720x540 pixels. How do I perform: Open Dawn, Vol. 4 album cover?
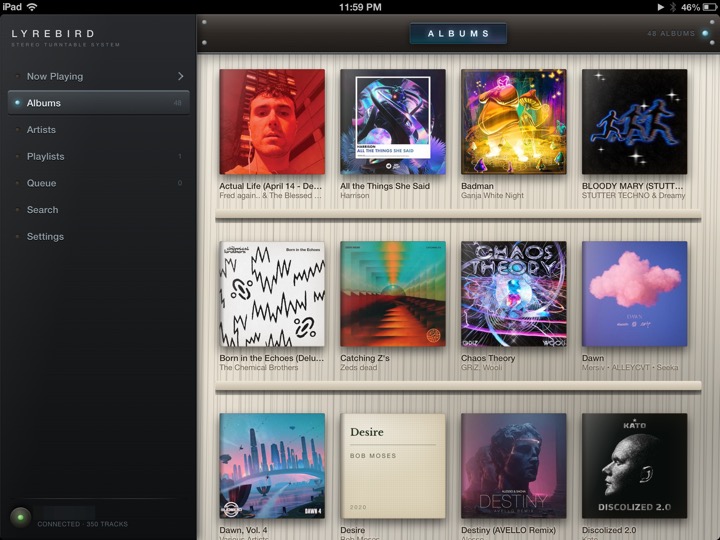(x=272, y=466)
